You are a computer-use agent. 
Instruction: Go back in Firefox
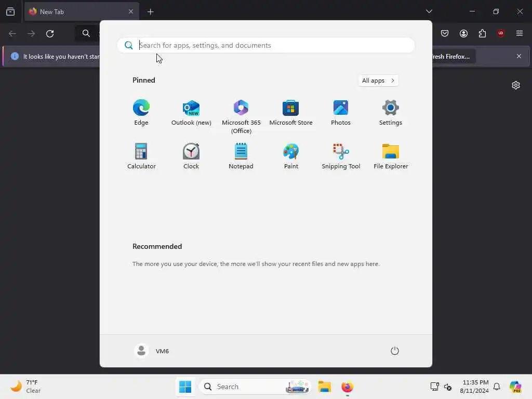tap(12, 34)
